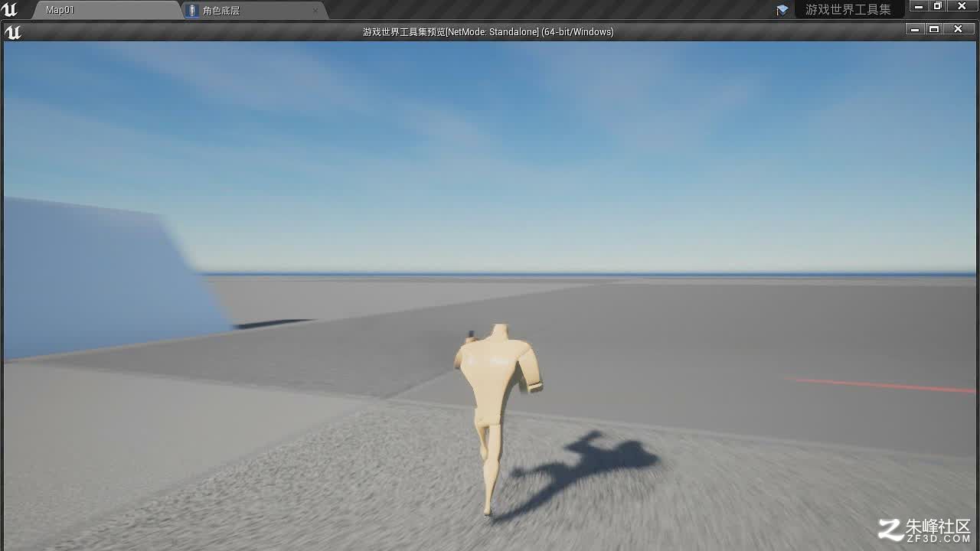Restore the main Unreal editor window
This screenshot has height=551, width=980.
pos(937,6)
